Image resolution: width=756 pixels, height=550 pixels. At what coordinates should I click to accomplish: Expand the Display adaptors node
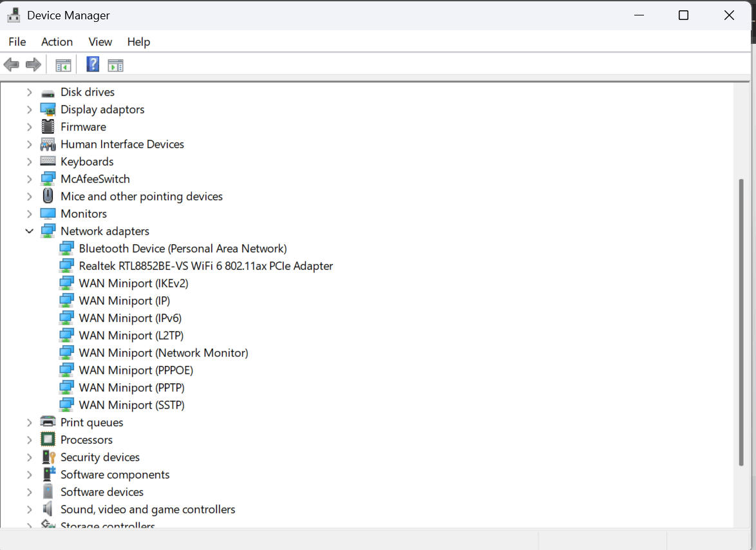pos(30,109)
